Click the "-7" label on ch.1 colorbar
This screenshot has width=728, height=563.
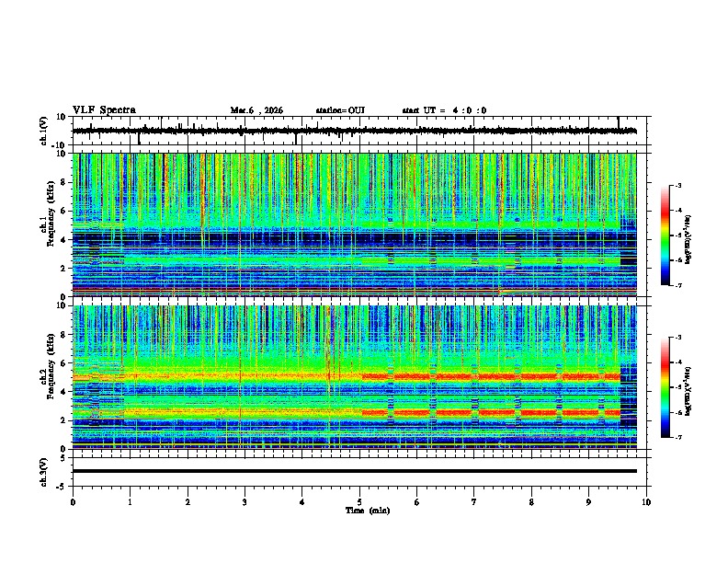click(677, 285)
